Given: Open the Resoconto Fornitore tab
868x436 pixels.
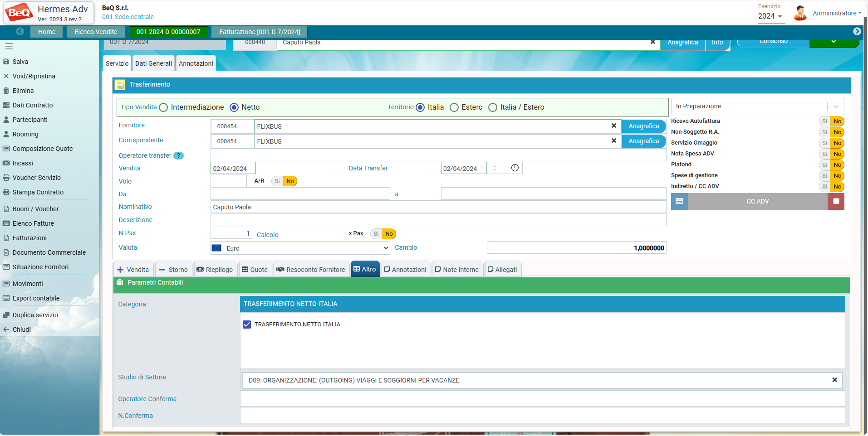Looking at the screenshot, I should pyautogui.click(x=311, y=270).
